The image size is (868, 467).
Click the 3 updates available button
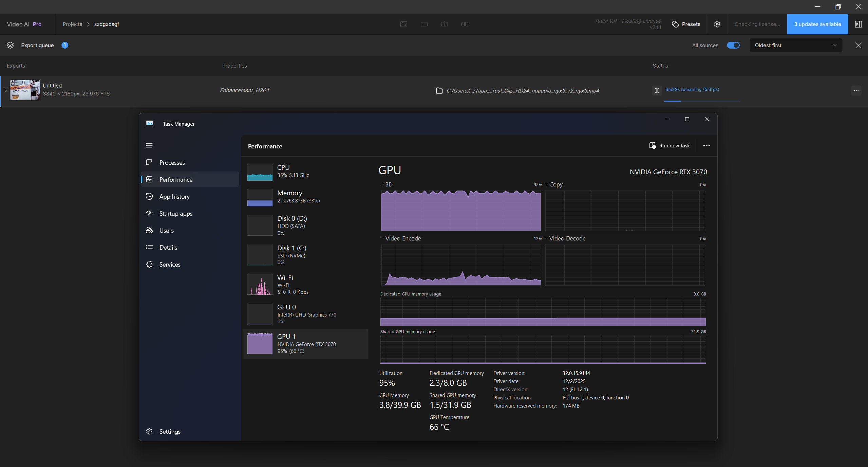[817, 24]
